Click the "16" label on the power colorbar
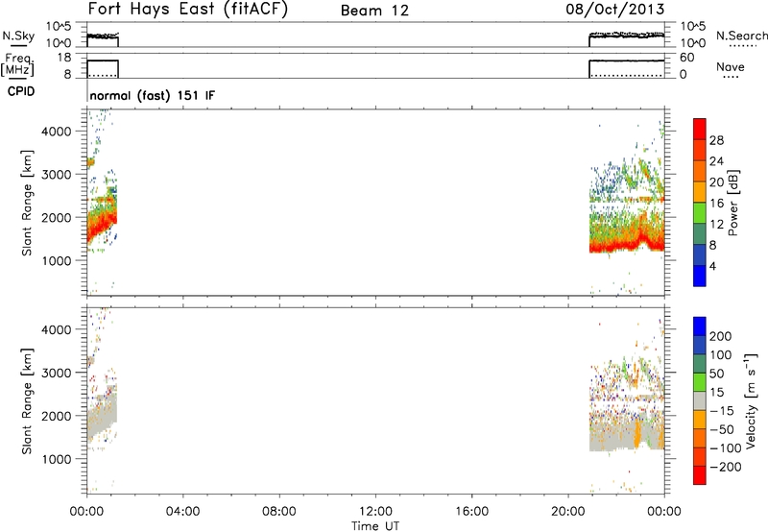The width and height of the screenshot is (768, 532). click(x=716, y=204)
